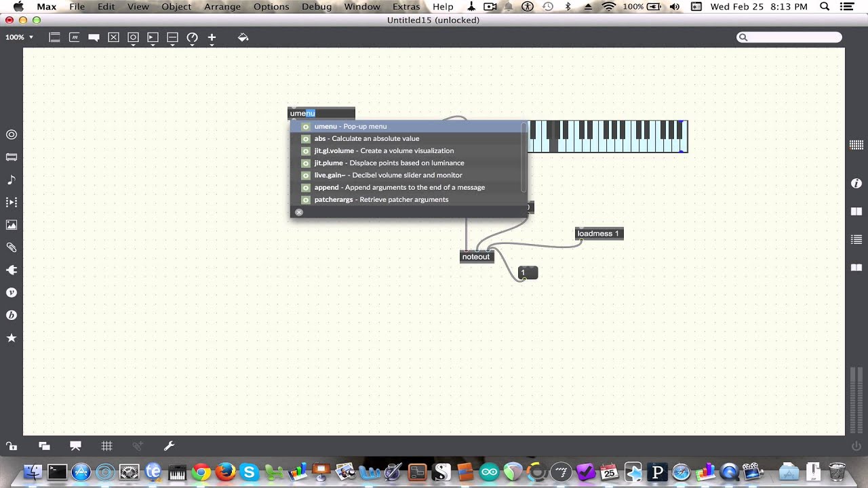Open the File menu
Viewport: 868px width, 488px height.
77,7
